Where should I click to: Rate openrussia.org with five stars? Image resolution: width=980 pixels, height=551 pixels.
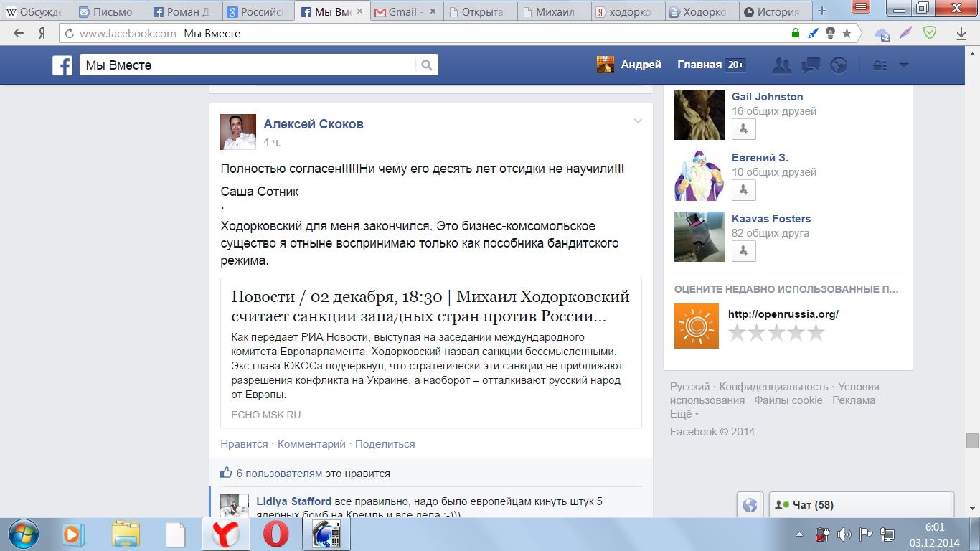click(816, 333)
